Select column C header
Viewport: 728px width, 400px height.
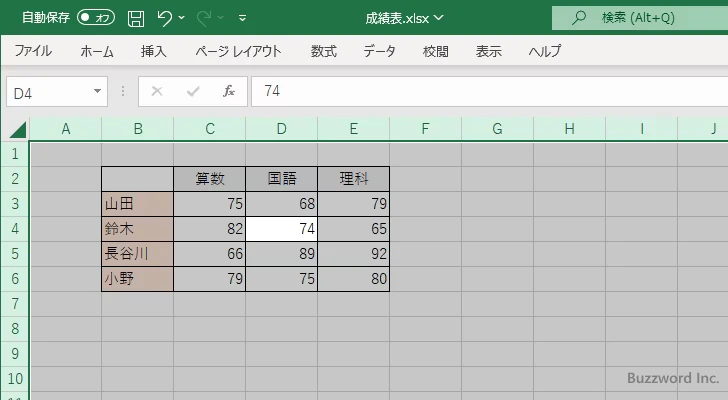(x=209, y=129)
